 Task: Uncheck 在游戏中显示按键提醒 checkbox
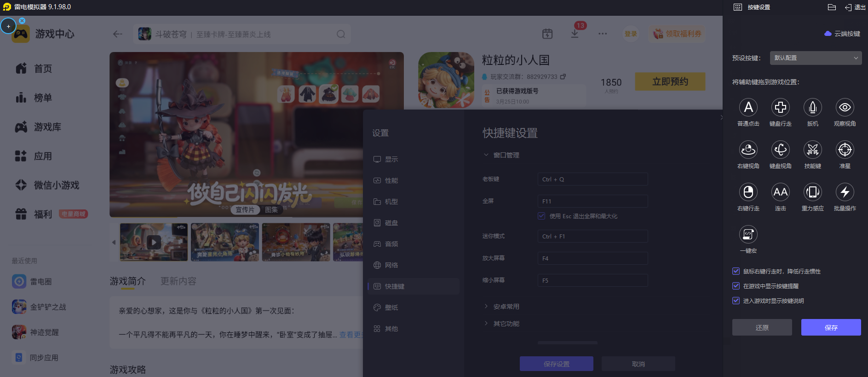coord(736,286)
